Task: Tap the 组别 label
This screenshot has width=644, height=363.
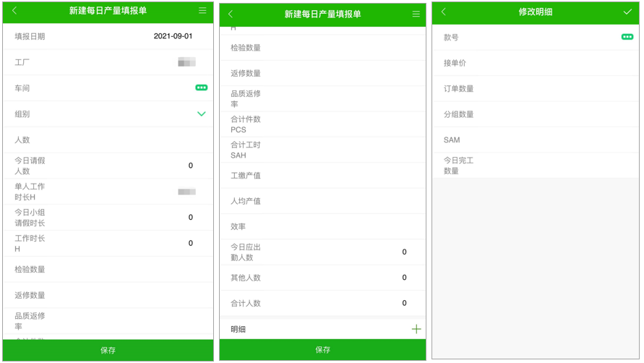Action: [x=22, y=114]
